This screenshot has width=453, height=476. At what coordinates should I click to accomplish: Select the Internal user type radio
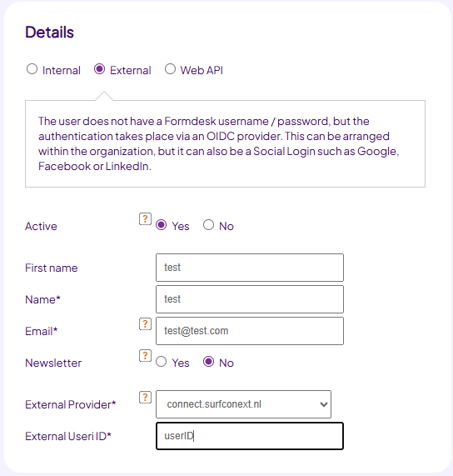32,69
